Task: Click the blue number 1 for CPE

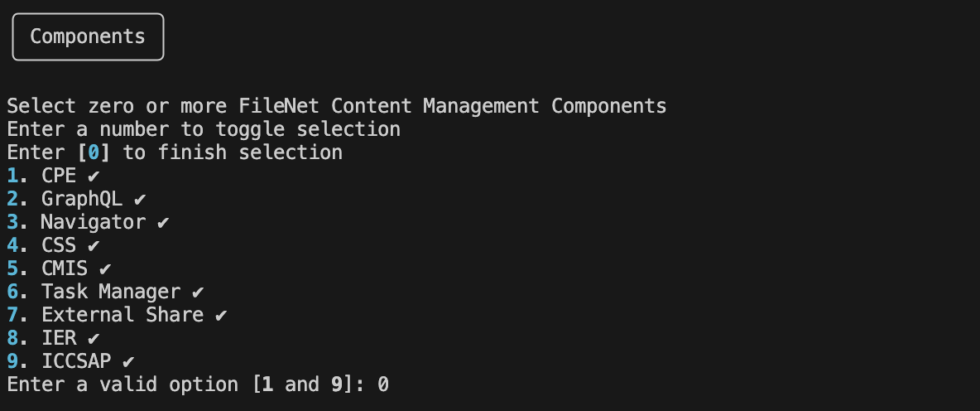Action: click(12, 176)
